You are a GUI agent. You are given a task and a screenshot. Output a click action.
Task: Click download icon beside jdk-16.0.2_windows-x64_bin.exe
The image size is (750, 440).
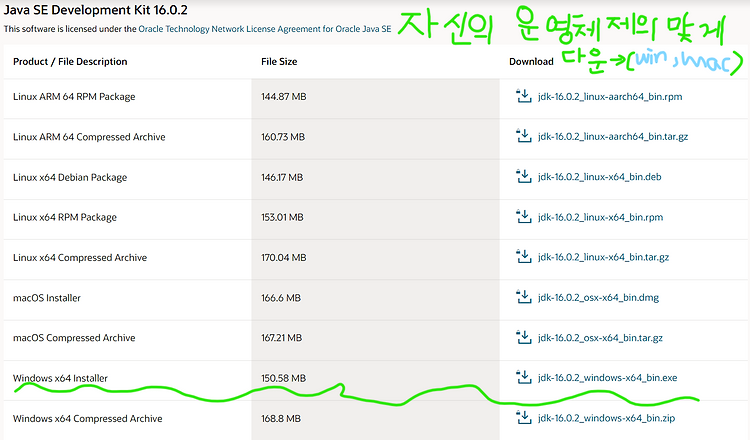(524, 377)
